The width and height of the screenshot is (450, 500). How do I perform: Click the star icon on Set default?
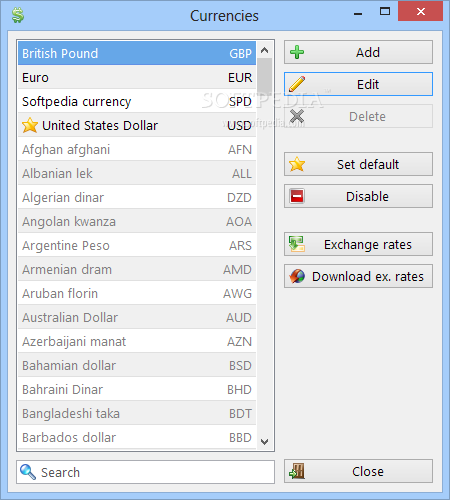[x=297, y=164]
